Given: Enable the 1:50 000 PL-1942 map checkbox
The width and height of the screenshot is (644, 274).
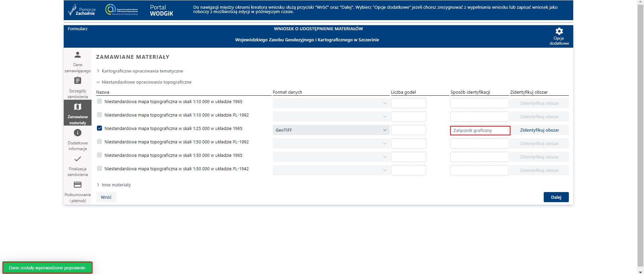Looking at the screenshot, I should click(x=100, y=169).
